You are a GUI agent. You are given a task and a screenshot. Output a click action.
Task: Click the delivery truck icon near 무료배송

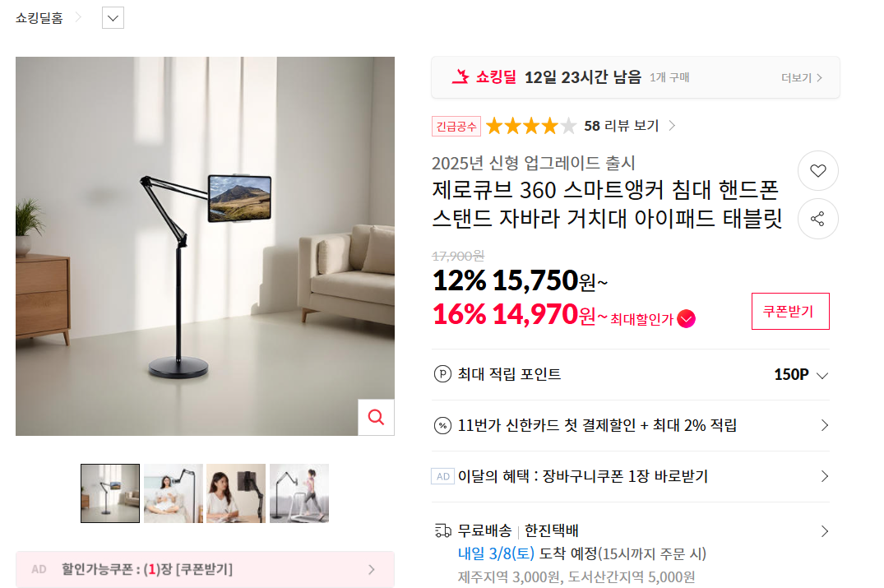pos(443,530)
